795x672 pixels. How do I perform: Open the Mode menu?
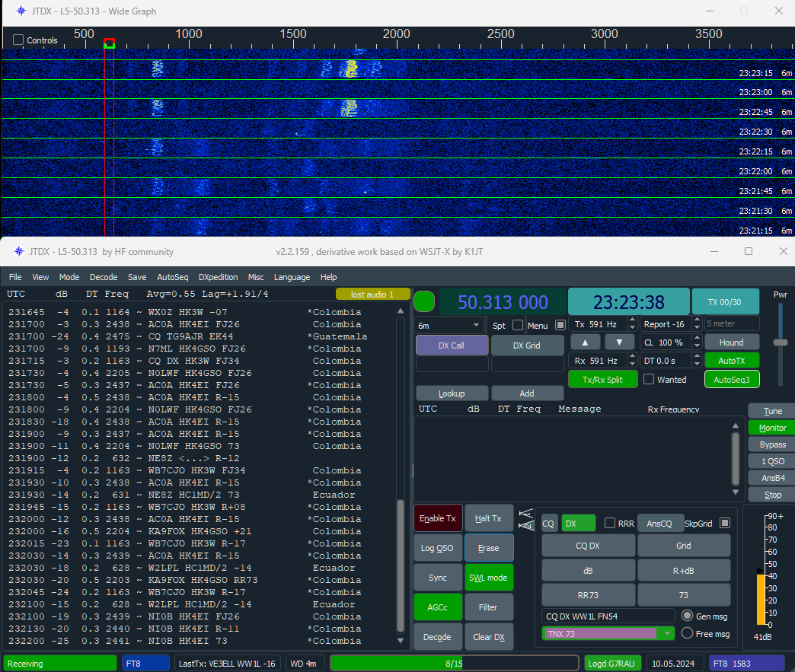point(69,277)
